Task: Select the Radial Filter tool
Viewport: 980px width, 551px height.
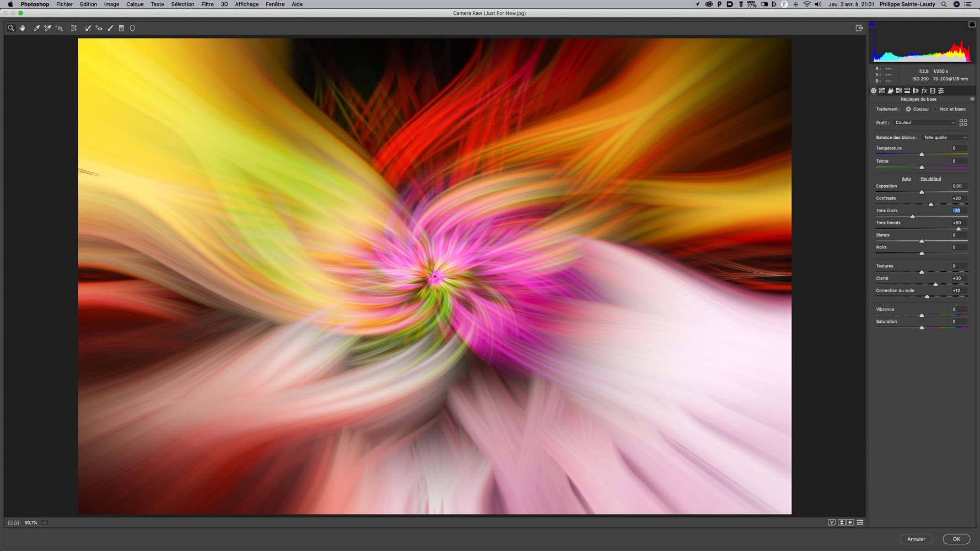Action: pos(132,28)
